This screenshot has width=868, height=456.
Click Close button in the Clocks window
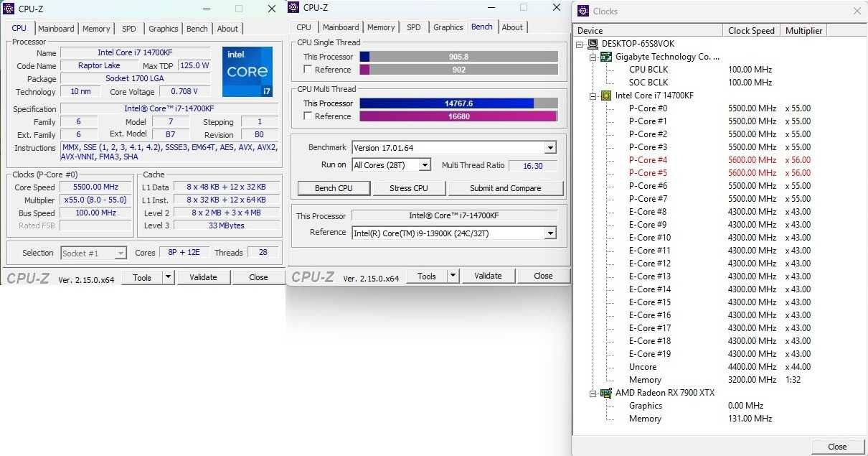point(837,447)
